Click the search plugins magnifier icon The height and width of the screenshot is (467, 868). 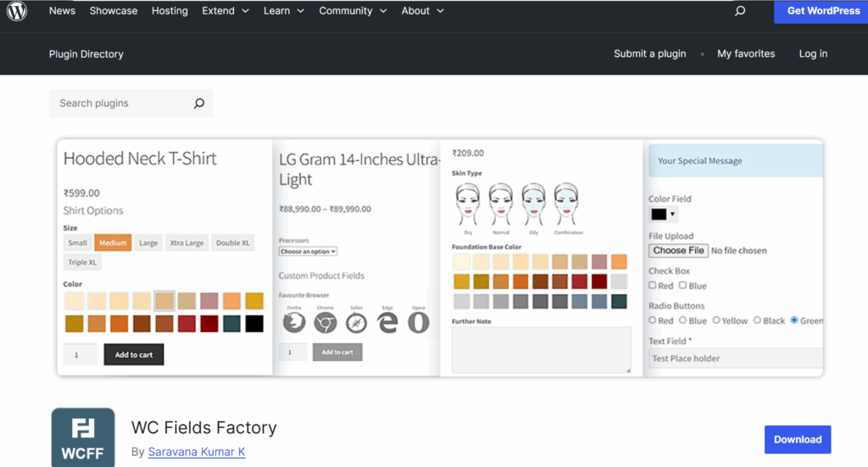[199, 103]
